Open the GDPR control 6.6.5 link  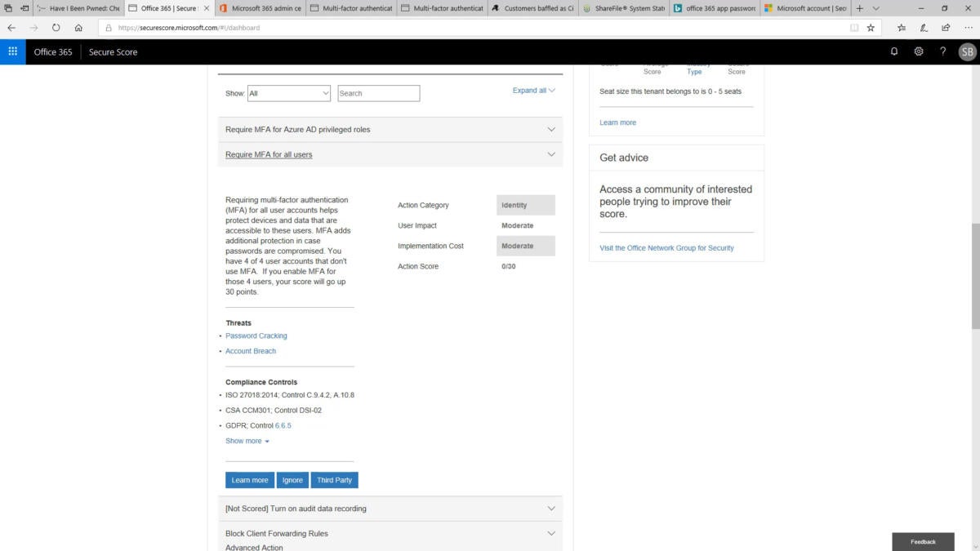point(283,425)
